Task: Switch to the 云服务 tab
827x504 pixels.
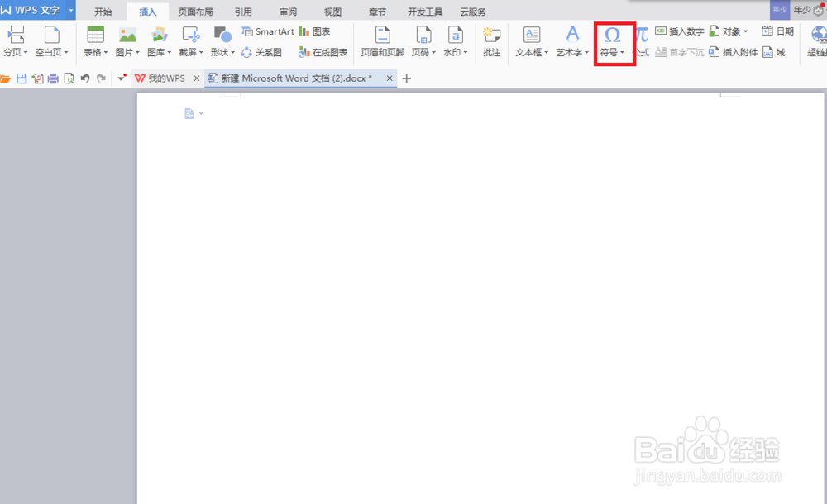Action: point(473,12)
